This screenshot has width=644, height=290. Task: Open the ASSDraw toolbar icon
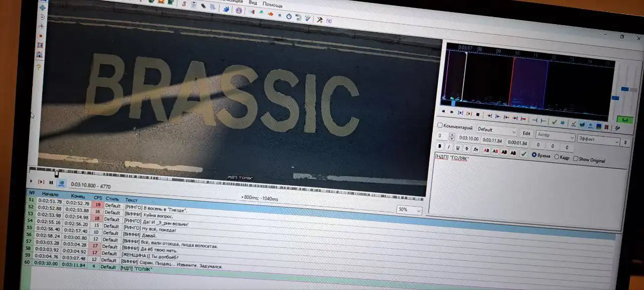[x=238, y=11]
